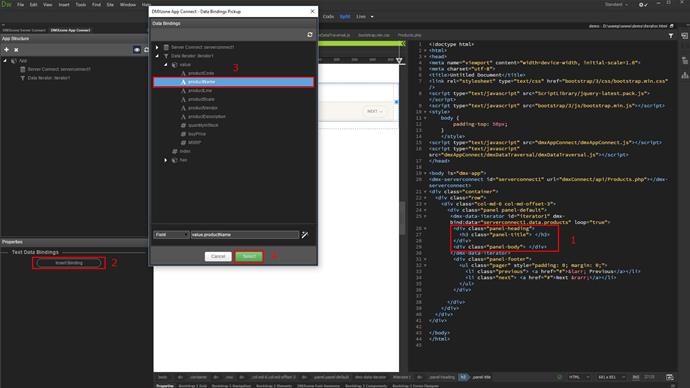Open dmxDataTraversal.js related file

click(334, 35)
